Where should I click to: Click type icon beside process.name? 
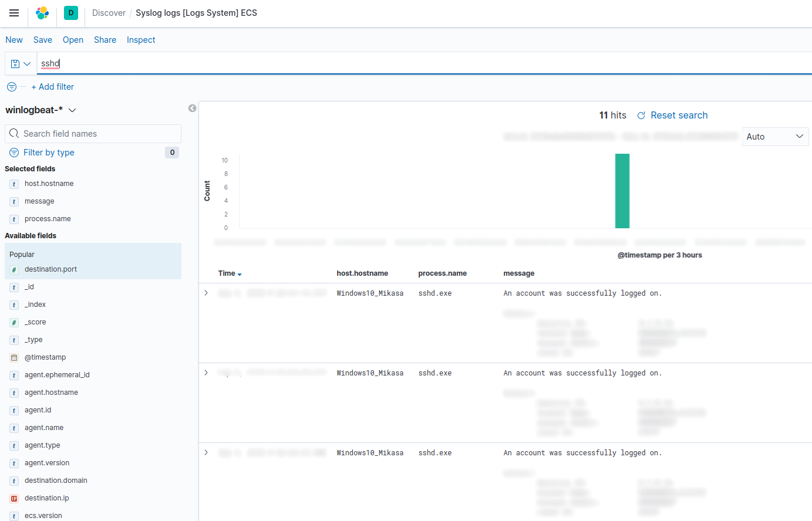coord(14,219)
